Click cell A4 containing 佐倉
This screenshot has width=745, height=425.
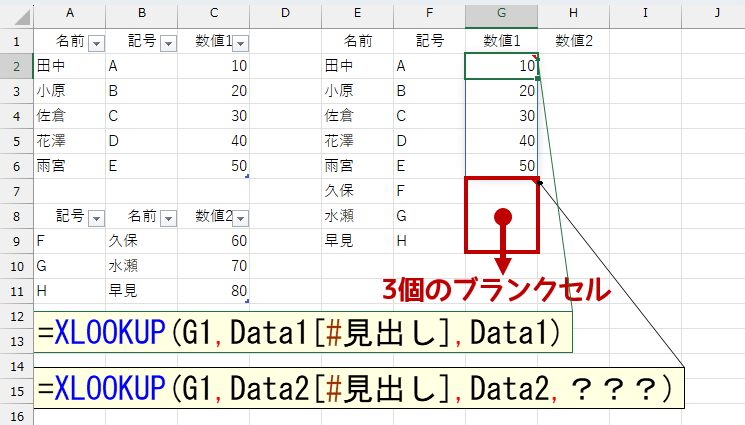pos(70,116)
